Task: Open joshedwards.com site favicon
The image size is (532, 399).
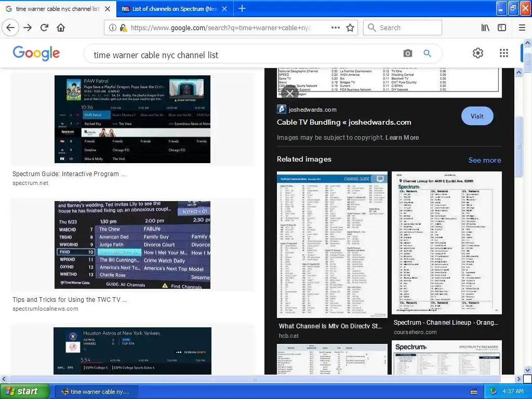Action: tap(282, 109)
